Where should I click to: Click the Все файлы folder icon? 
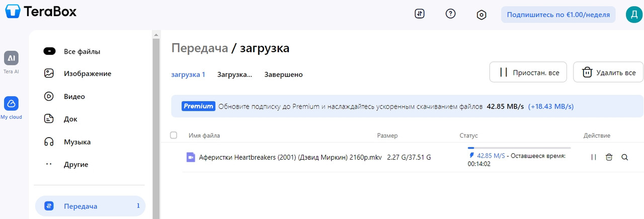click(x=49, y=51)
